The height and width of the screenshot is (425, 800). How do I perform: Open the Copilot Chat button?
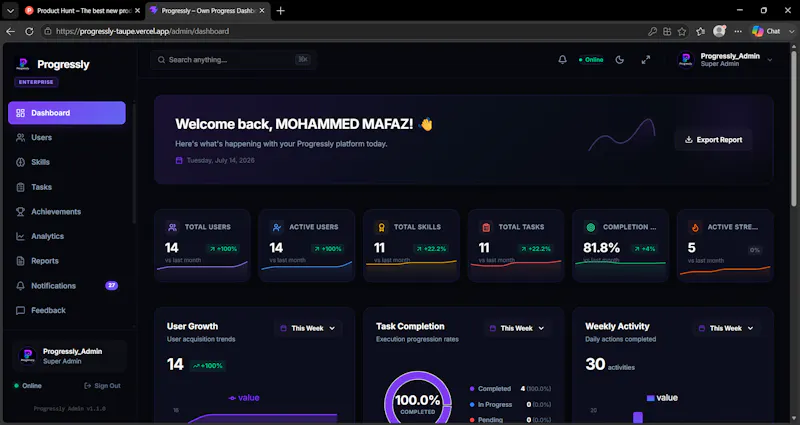click(x=766, y=31)
